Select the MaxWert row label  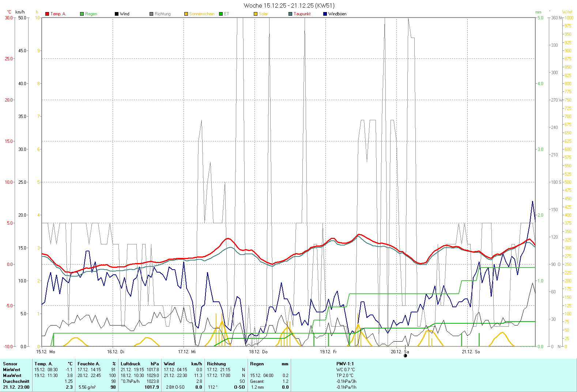[x=12, y=376]
